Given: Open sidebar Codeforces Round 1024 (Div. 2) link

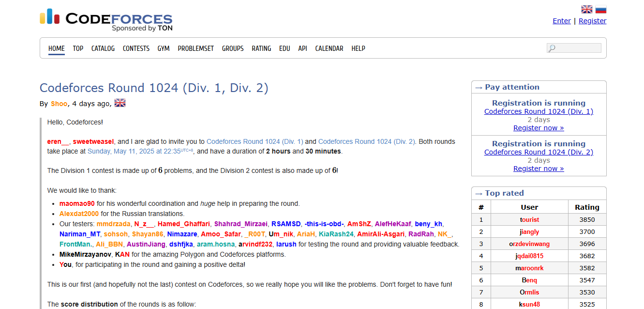Looking at the screenshot, I should pyautogui.click(x=539, y=152).
